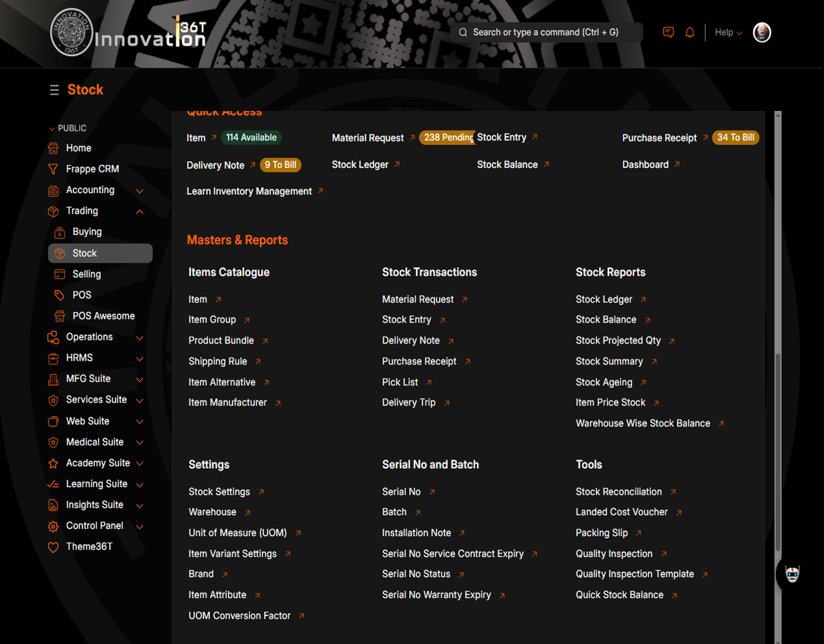Click the Theme36T heart icon
The image size is (824, 644).
[x=53, y=547]
